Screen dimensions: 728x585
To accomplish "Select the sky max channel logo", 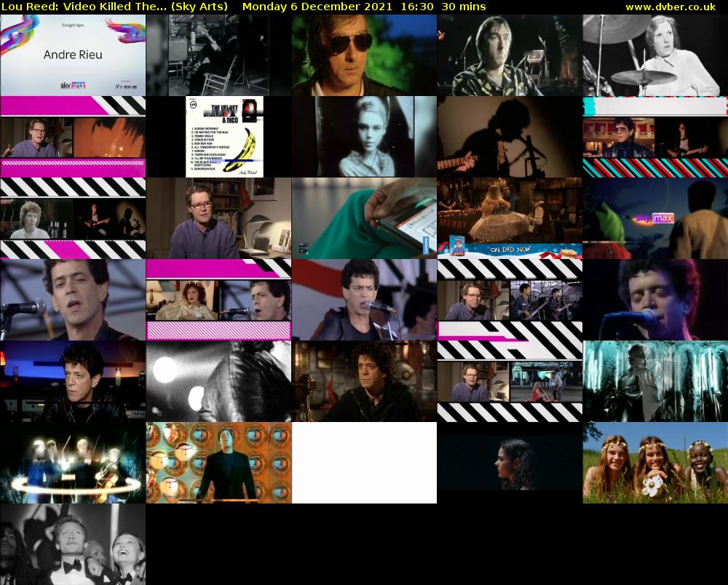I will 655,218.
